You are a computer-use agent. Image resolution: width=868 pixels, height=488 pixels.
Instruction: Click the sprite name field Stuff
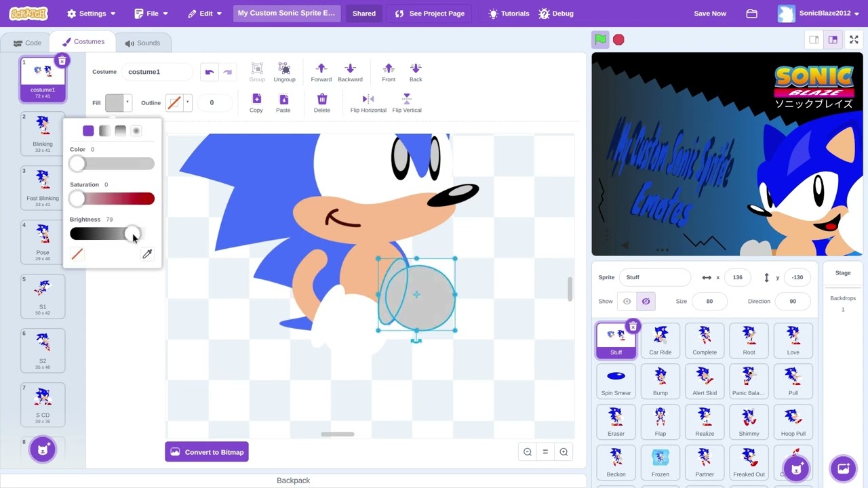[655, 277]
